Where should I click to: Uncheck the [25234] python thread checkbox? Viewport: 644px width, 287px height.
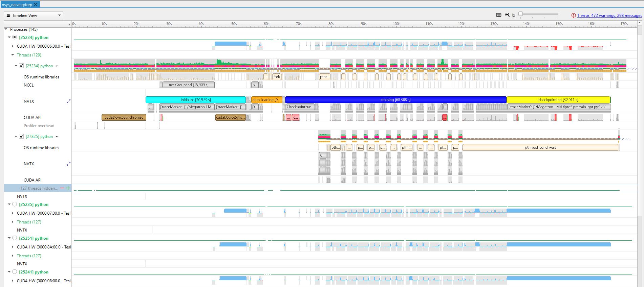tap(21, 66)
